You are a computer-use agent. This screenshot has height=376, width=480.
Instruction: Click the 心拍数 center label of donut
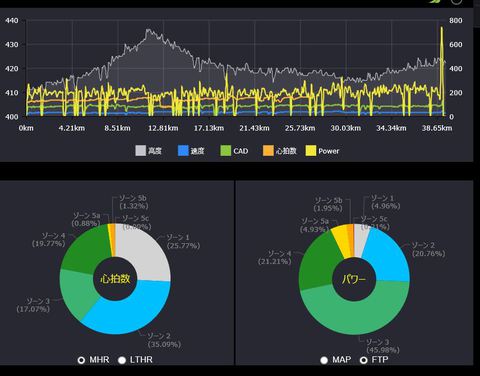[115, 279]
